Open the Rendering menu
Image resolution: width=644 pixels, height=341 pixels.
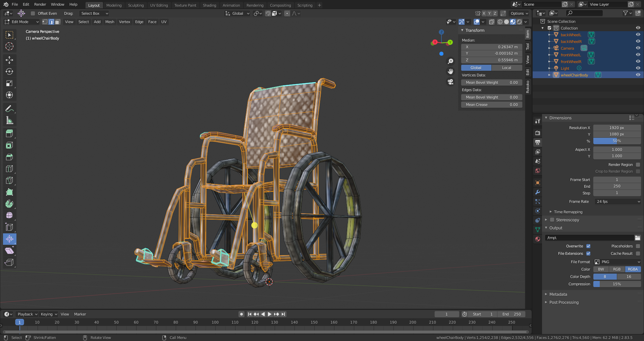[255, 5]
